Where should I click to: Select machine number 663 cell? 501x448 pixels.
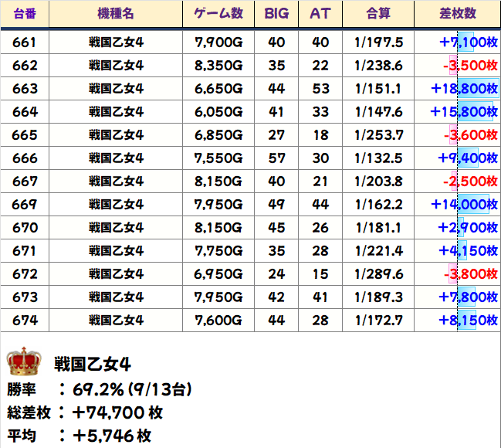click(25, 89)
